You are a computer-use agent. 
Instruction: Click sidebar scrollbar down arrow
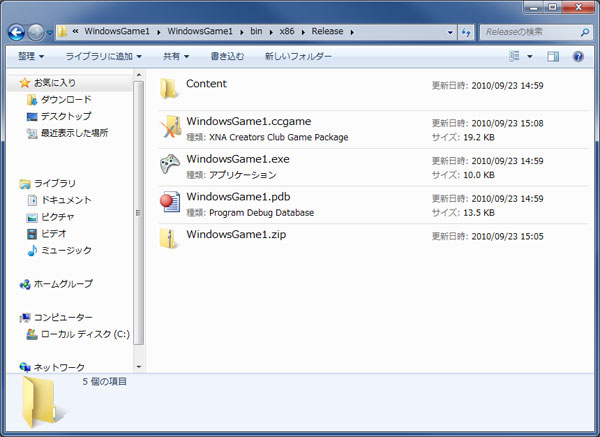[x=139, y=367]
